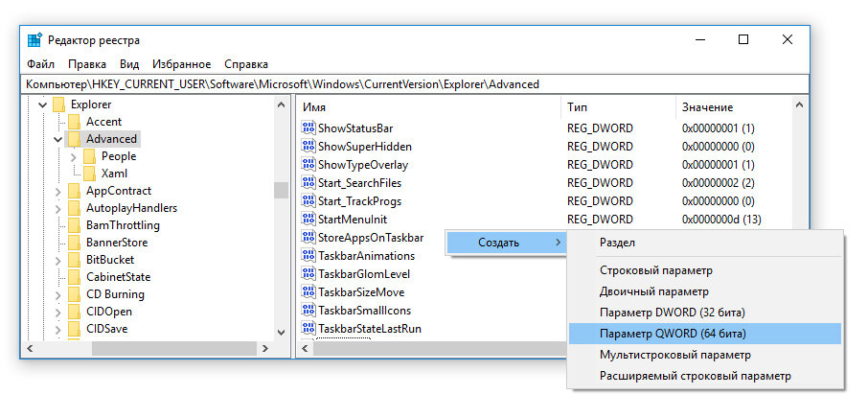The width and height of the screenshot is (868, 418).
Task: Click tree pane vertical scrollbar down arrow
Action: point(282,333)
